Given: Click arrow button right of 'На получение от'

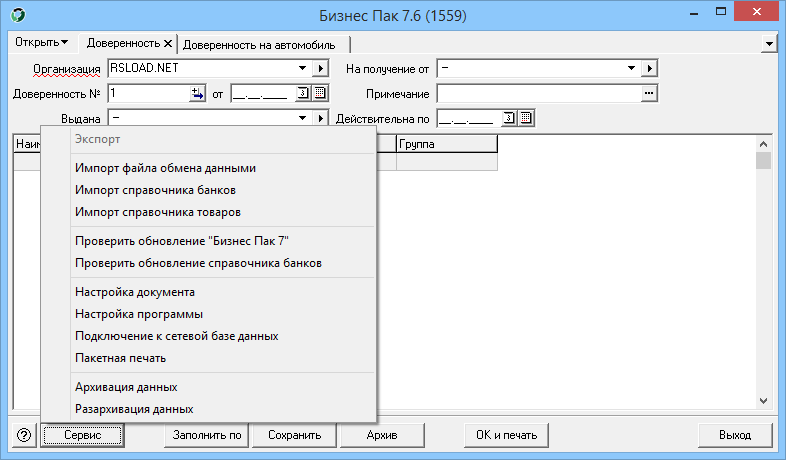Looking at the screenshot, I should pos(649,68).
